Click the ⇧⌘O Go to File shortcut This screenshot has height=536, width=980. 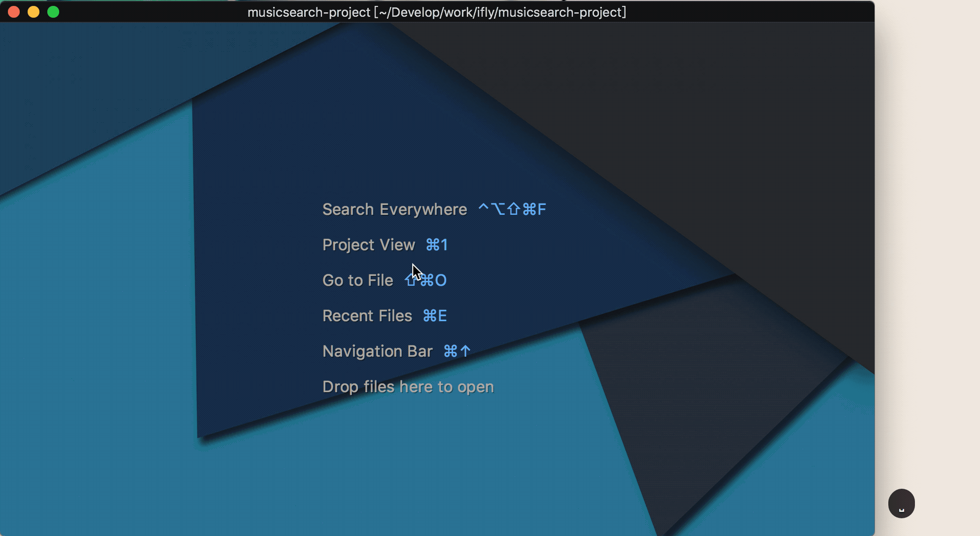click(x=426, y=280)
